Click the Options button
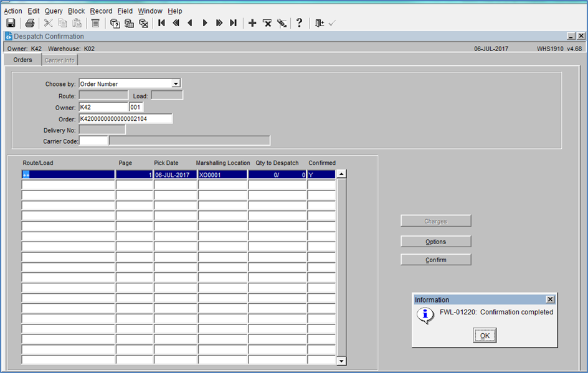The width and height of the screenshot is (588, 373). pyautogui.click(x=436, y=242)
